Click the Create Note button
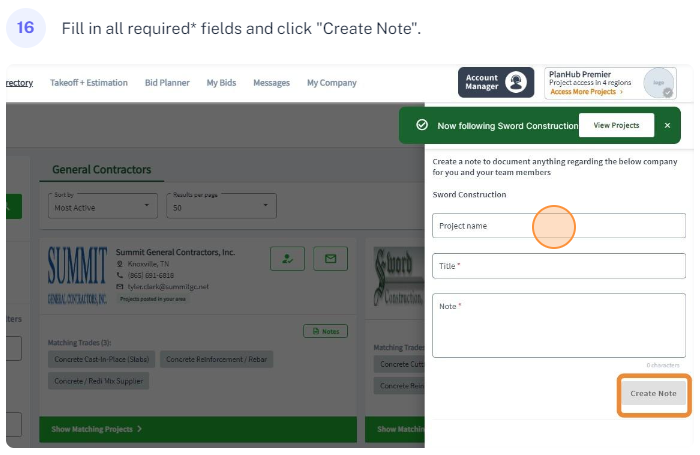700x455 pixels. click(654, 393)
